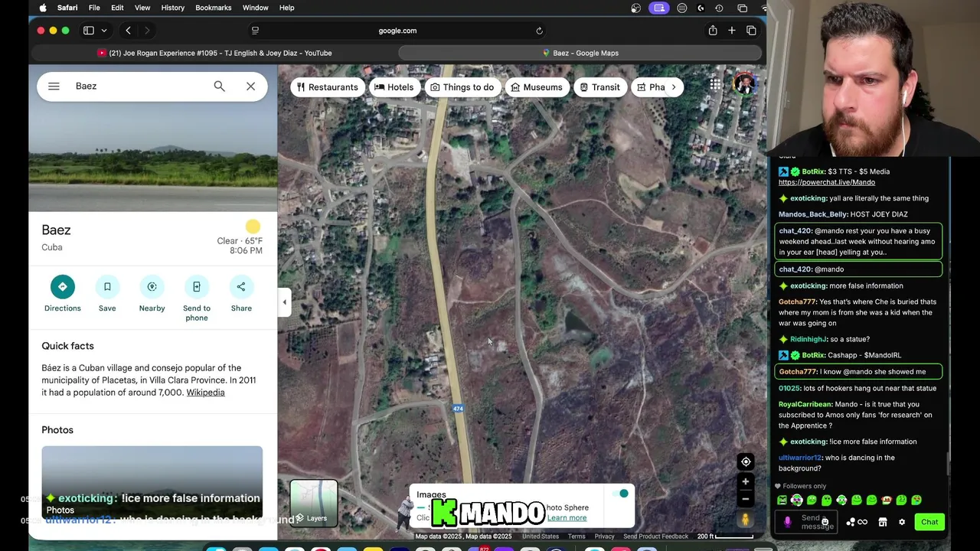Open the Google Maps hamburger menu

54,86
